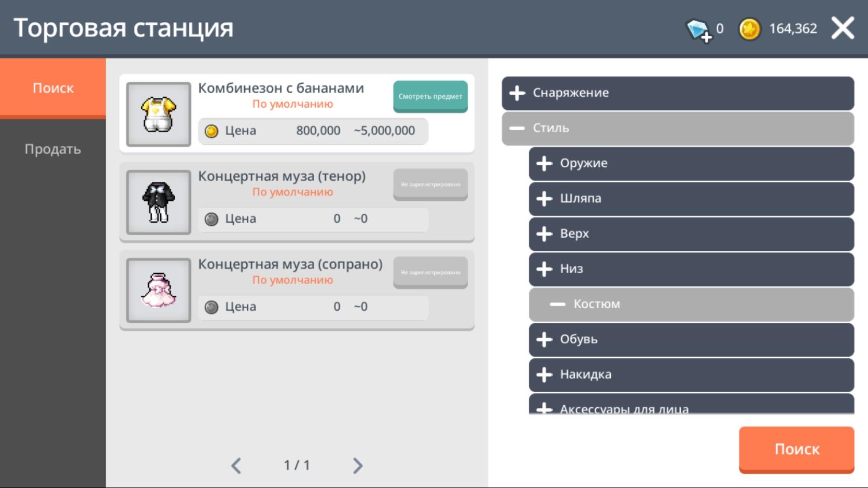Go to next results page
868x488 pixels.
pos(358,466)
